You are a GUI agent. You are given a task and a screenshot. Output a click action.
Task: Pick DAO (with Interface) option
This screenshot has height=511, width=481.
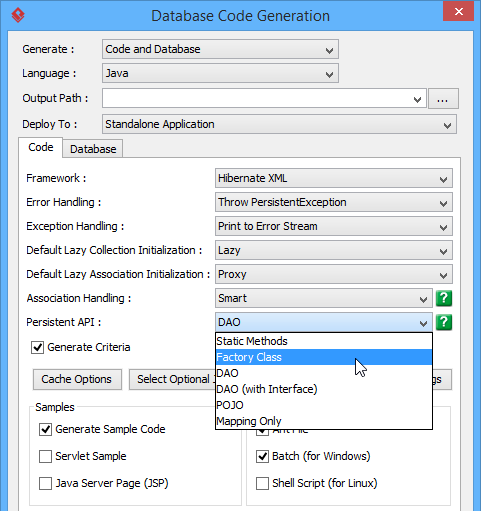coord(324,389)
